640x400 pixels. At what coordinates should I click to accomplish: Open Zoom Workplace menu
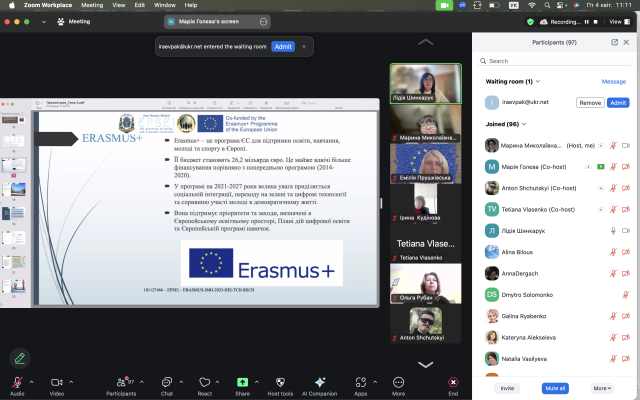pyautogui.click(x=48, y=5)
